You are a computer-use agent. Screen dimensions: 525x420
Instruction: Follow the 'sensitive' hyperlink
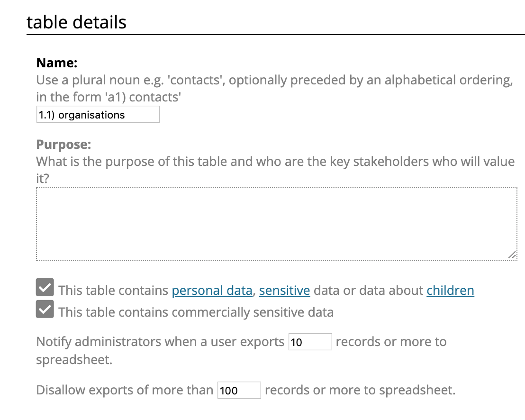coord(284,290)
